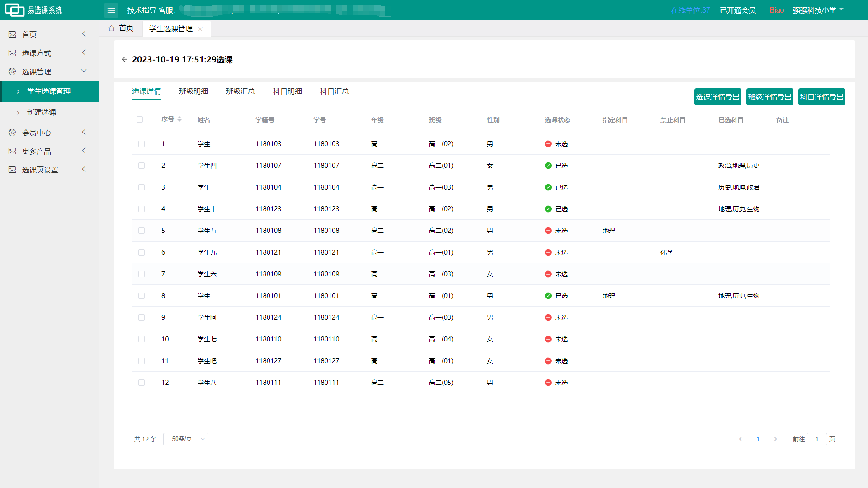Switch to the 科目汇总 tab
Image resolution: width=868 pixels, height=488 pixels.
tap(334, 91)
